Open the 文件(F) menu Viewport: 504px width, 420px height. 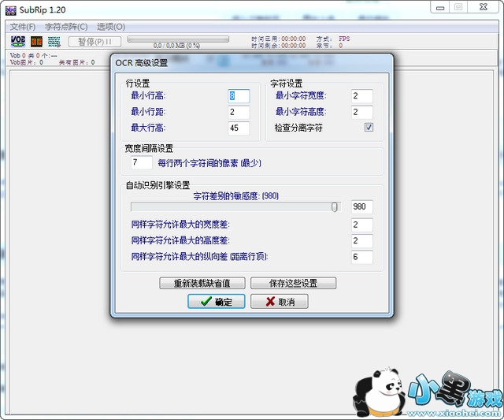pos(23,27)
